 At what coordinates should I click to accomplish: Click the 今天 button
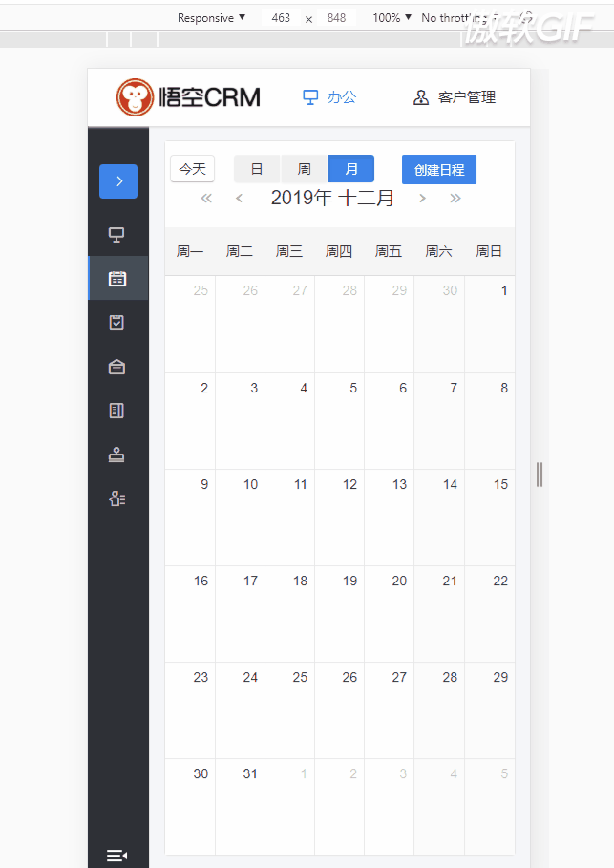click(x=192, y=169)
